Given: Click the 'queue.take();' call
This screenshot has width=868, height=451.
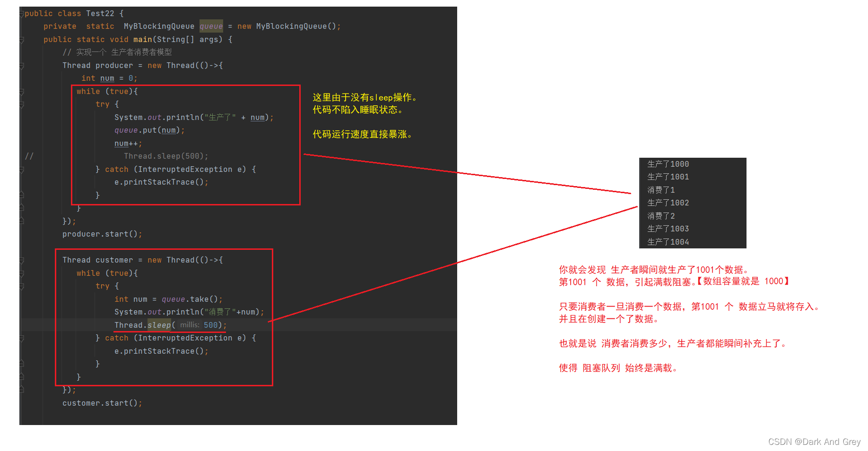Looking at the screenshot, I should coord(192,299).
